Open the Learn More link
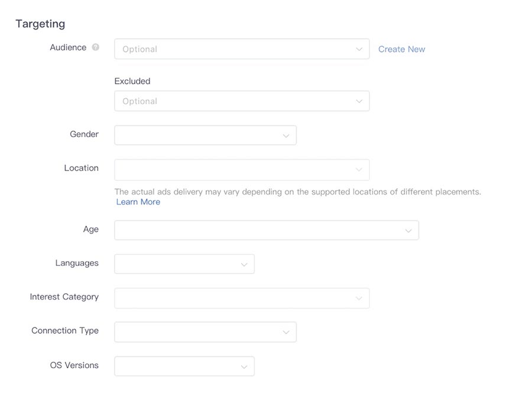This screenshot has width=532, height=406. pos(138,202)
